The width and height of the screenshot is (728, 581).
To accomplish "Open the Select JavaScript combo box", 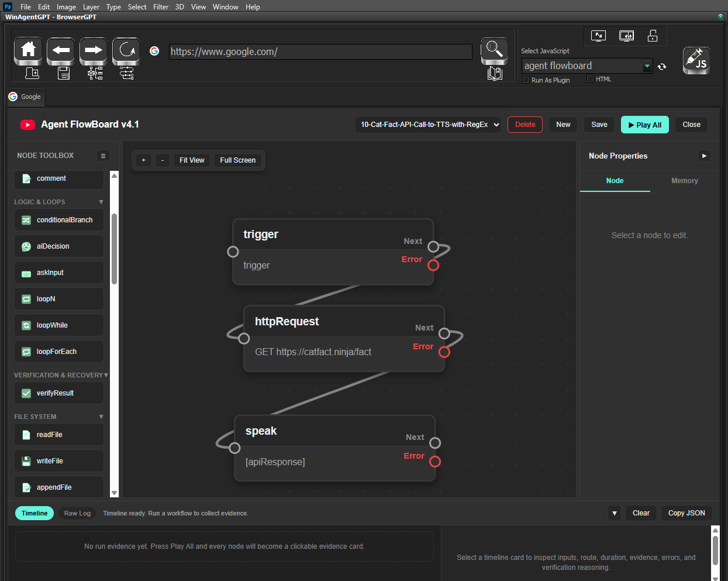I will pos(587,66).
